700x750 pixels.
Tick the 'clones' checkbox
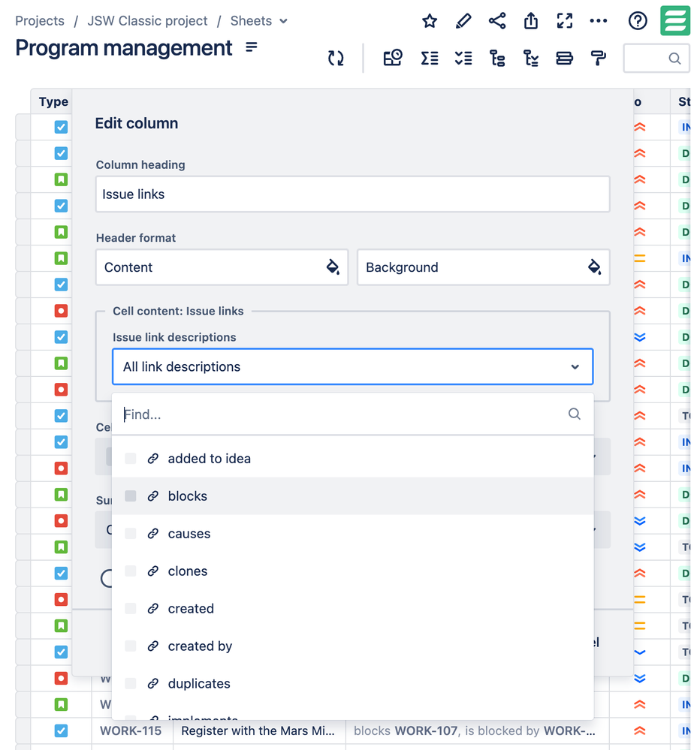click(130, 571)
